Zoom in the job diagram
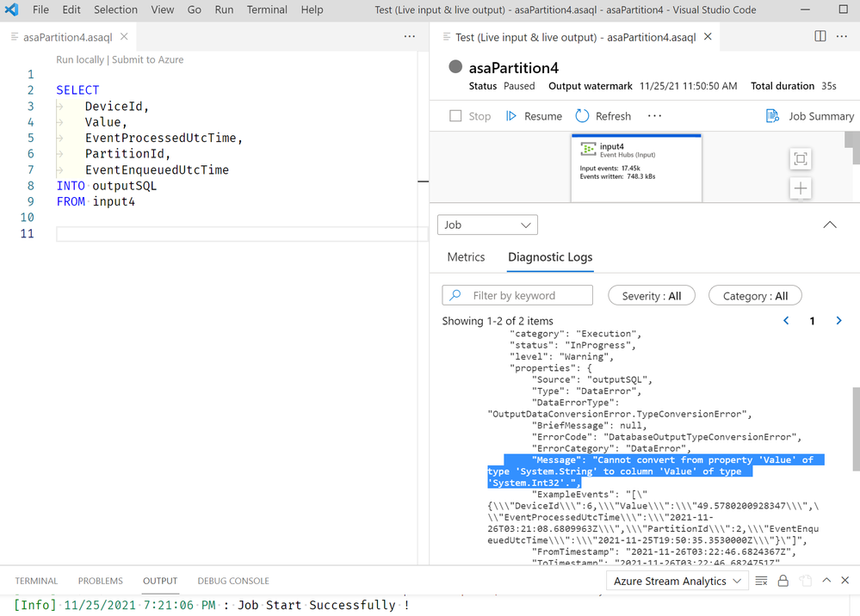Screen dimensions: 860x616 pos(801,188)
